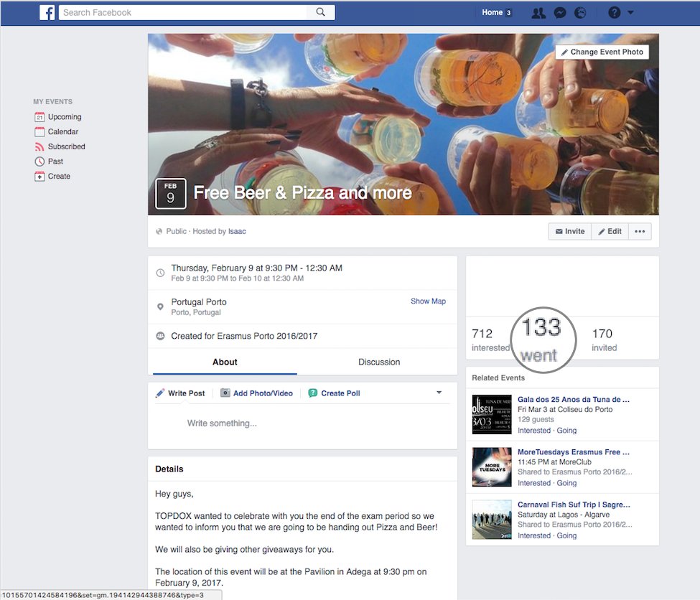
Task: Click the Subscribed RSS icon
Action: tap(39, 146)
